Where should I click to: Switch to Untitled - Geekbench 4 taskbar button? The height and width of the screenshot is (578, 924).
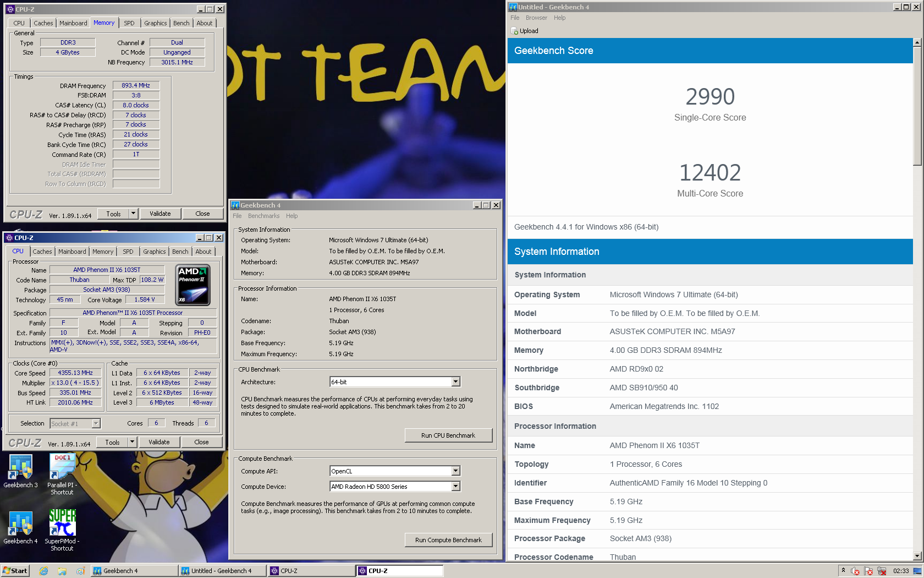click(223, 571)
